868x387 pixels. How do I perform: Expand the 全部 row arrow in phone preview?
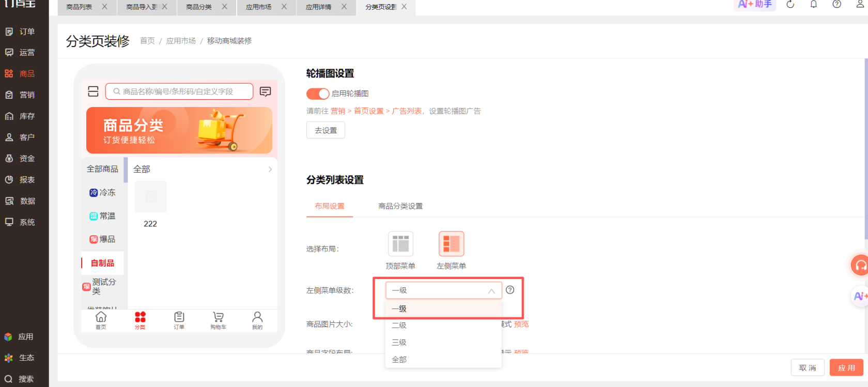[x=270, y=169]
